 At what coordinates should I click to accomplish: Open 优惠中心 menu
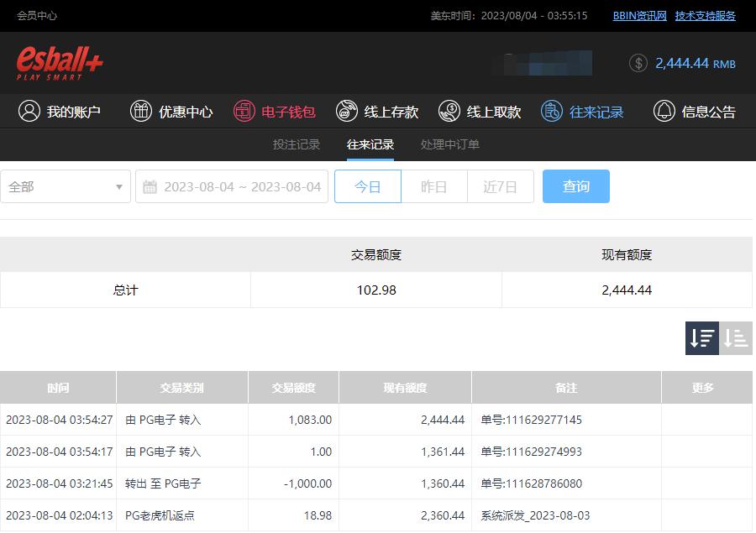pos(171,112)
